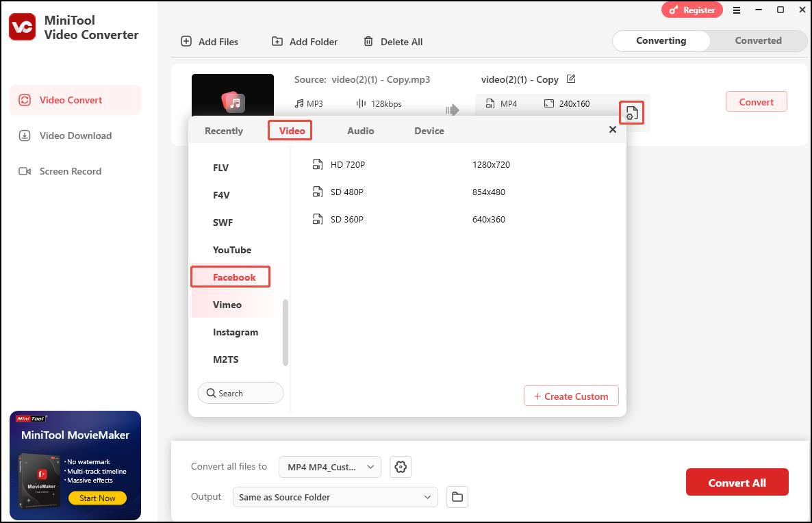Choose YouTube in the format list
The image size is (812, 523).
click(x=232, y=250)
